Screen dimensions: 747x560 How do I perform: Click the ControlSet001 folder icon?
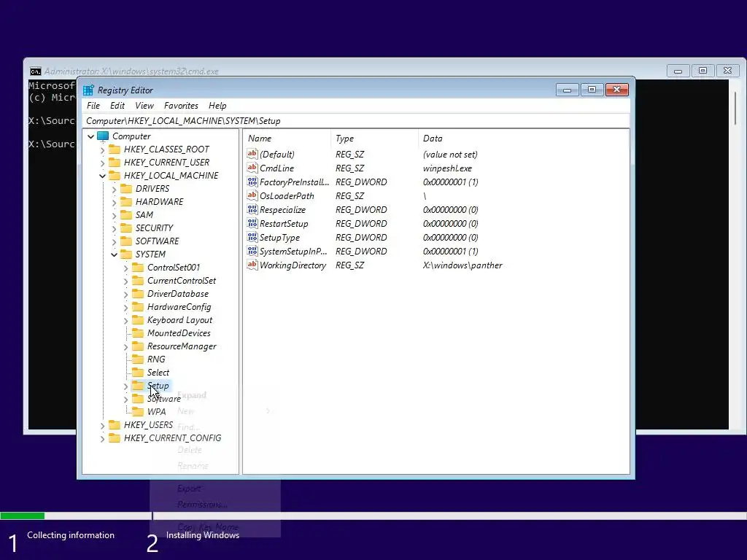(138, 268)
